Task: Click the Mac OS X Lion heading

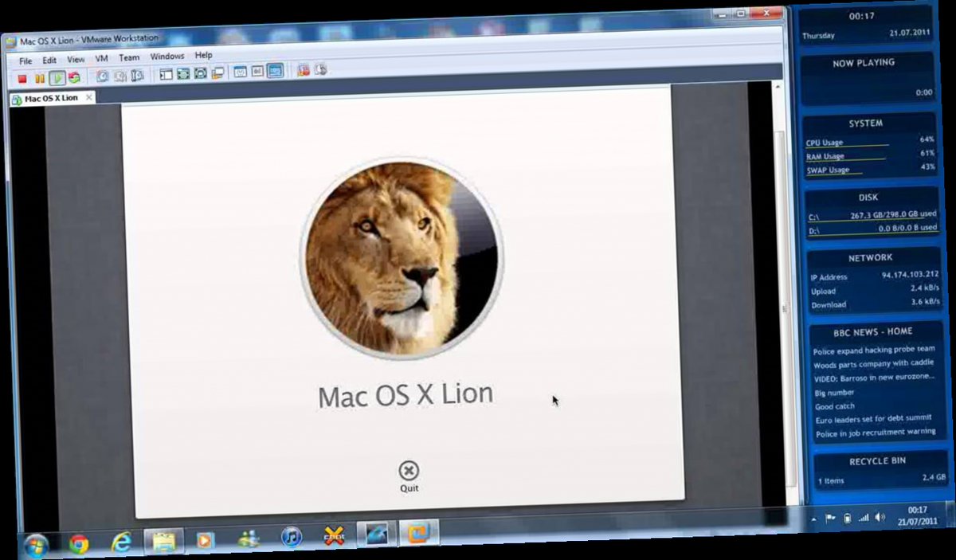Action: pyautogui.click(x=406, y=394)
